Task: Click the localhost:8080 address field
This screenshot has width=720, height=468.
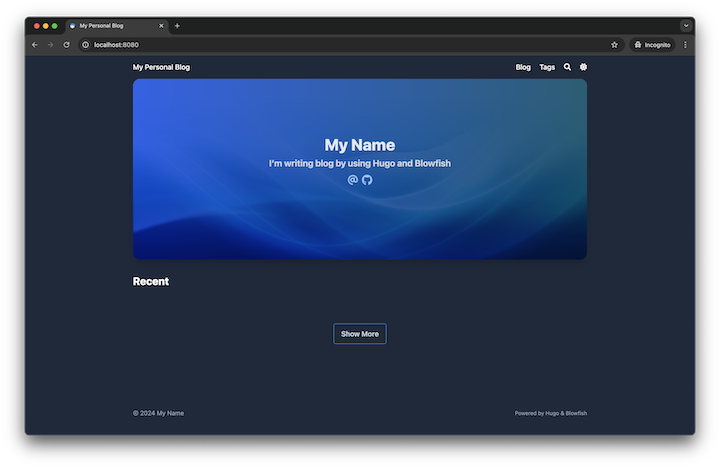Action: (x=300, y=45)
